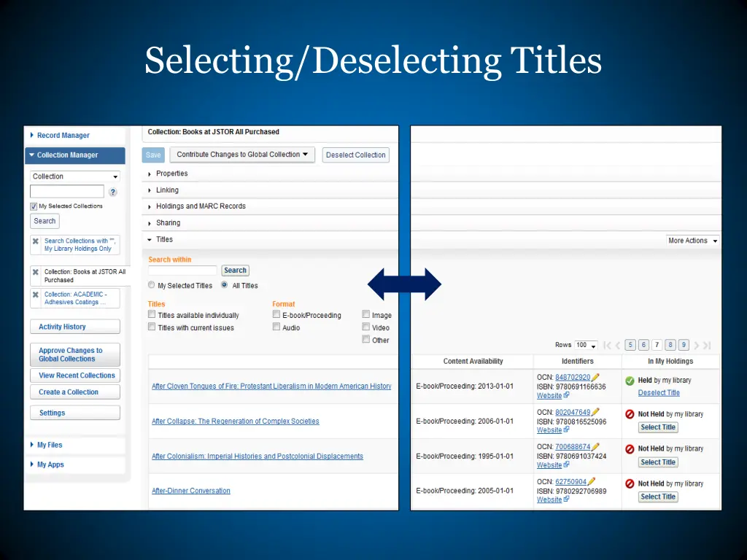This screenshot has height=560, width=747.
Task: Close the Books at JSTOR collection tab
Action: (x=35, y=272)
